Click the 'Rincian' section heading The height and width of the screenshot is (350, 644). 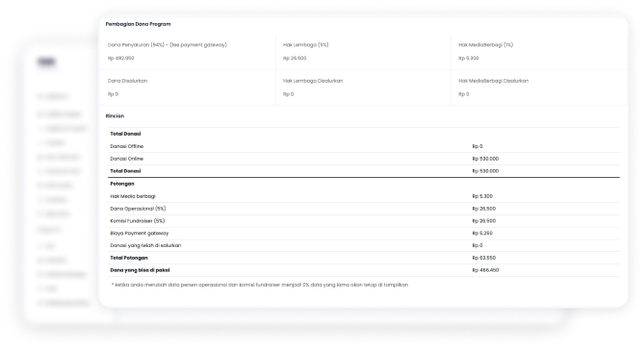click(115, 116)
